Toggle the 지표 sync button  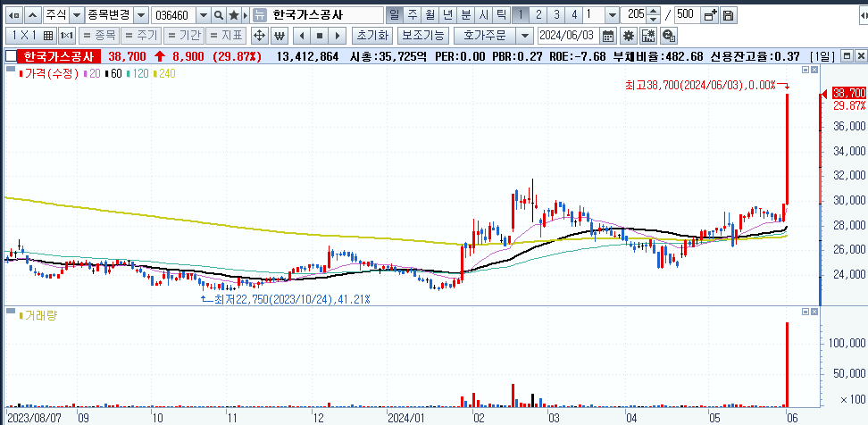[x=226, y=36]
